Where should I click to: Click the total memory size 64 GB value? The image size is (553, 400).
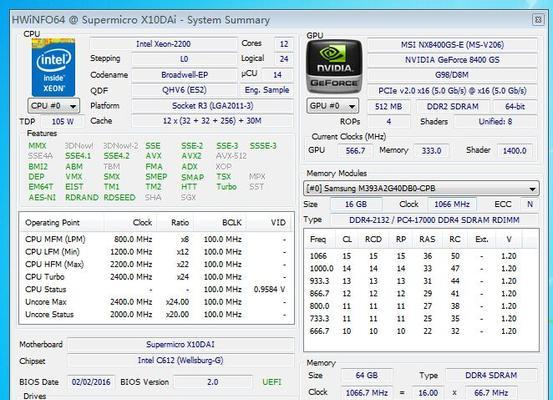coord(367,375)
